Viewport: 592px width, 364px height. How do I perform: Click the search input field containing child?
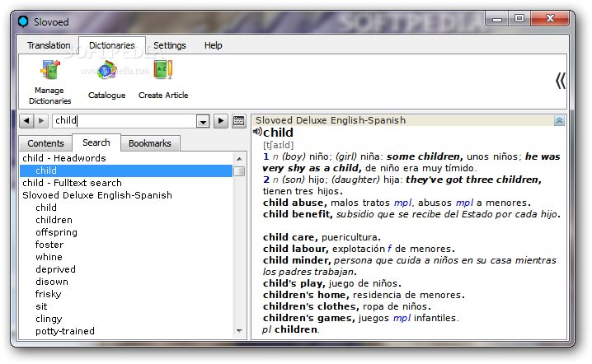tap(125, 121)
